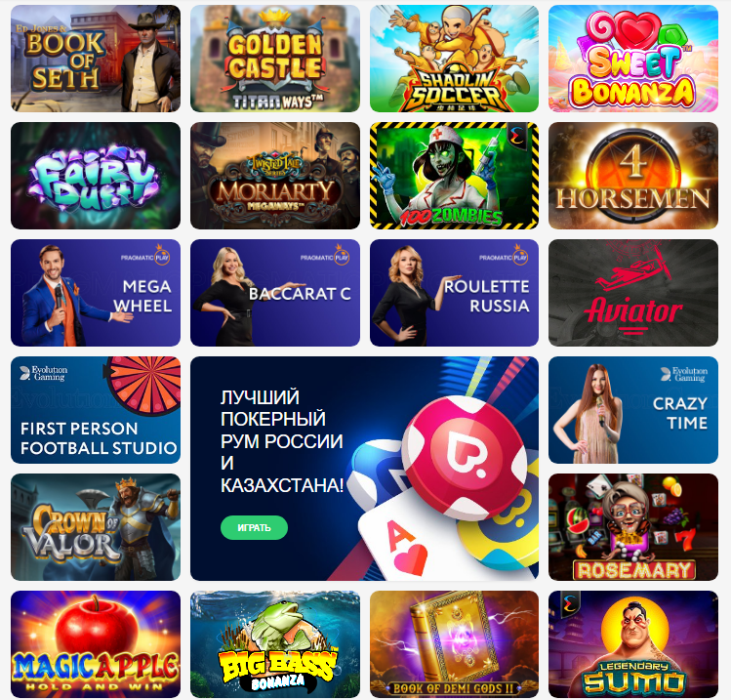Play Magic Apple Hold and Win
Screen dimensions: 731x700
point(96,644)
